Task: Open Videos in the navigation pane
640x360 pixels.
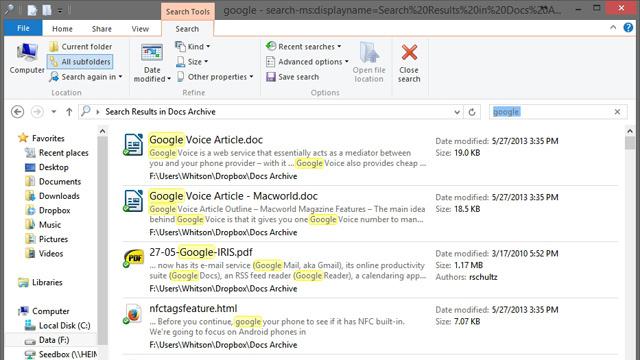Action: pos(44,253)
